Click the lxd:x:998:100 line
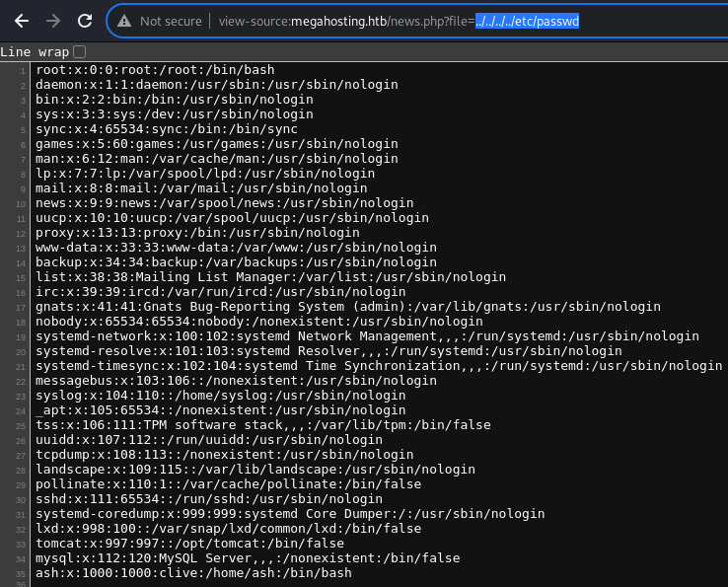The image size is (728, 587). point(229,529)
